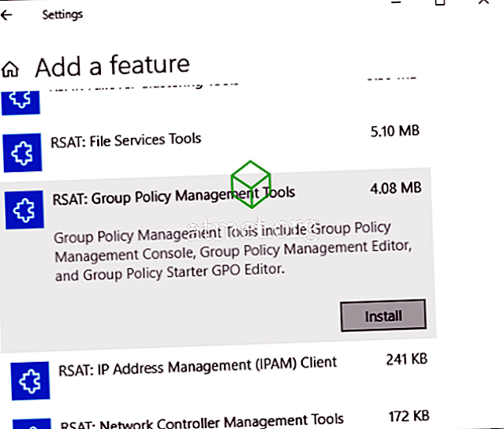Click the partially hidden feature icon above File Services
The image size is (504, 429).
[21, 103]
